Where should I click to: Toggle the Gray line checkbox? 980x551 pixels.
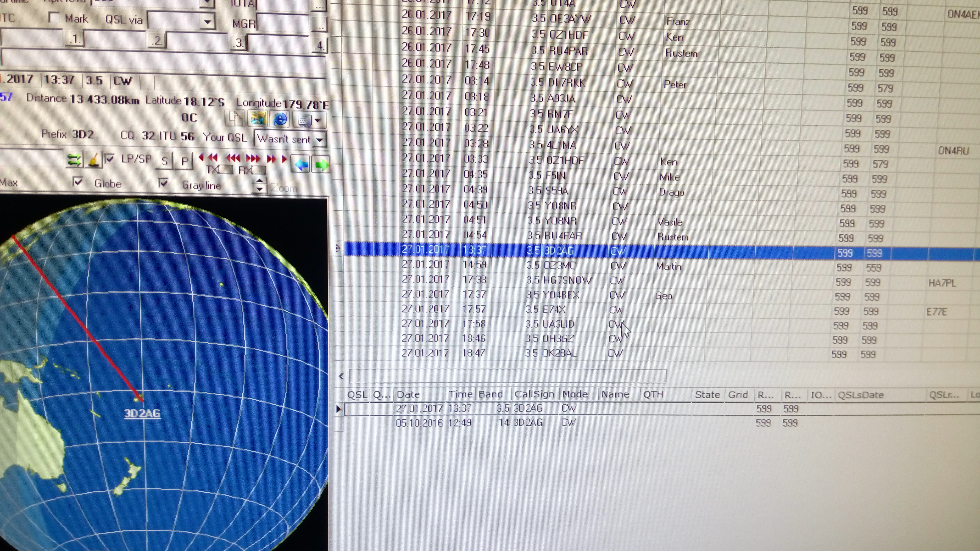[163, 183]
